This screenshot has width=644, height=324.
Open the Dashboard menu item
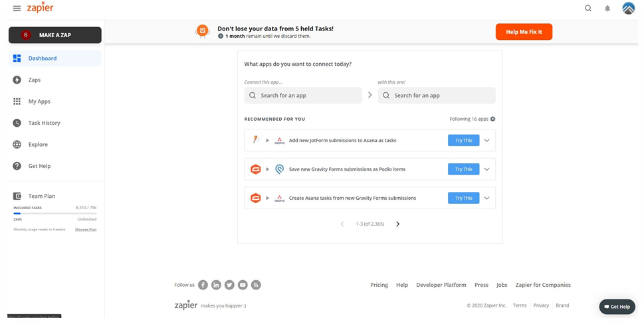point(55,58)
